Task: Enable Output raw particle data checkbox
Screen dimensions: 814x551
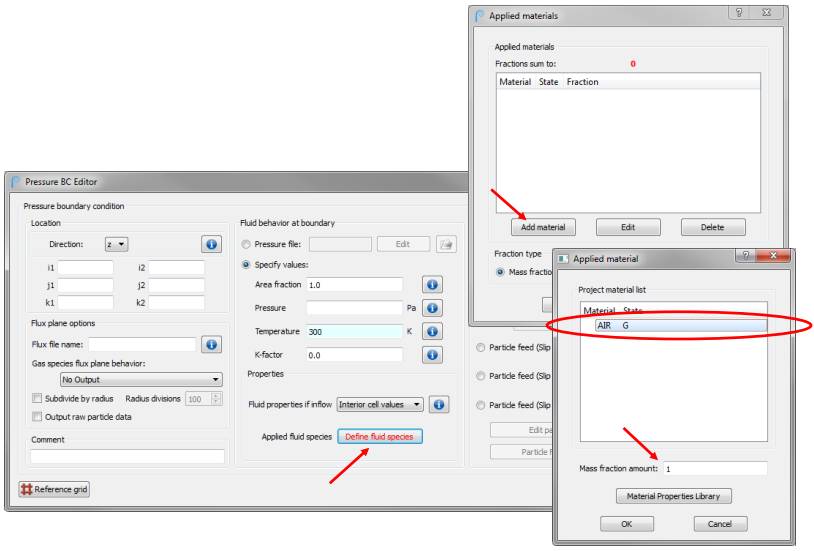Action: click(x=37, y=416)
